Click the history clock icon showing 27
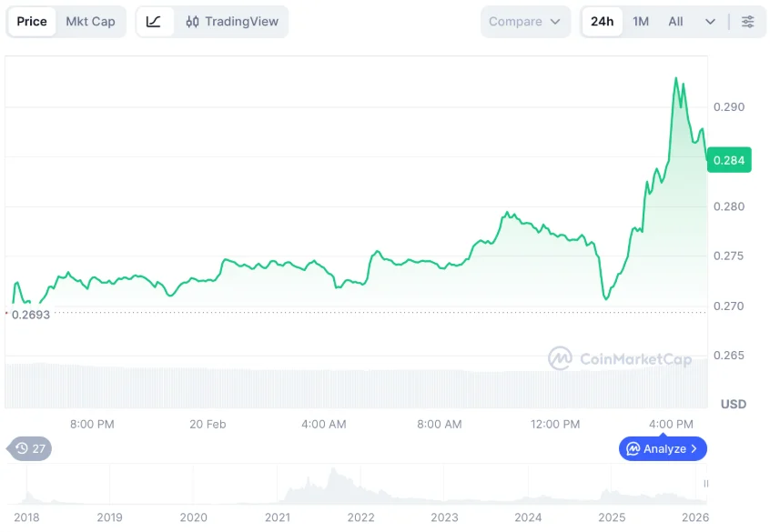The height and width of the screenshot is (532, 770). click(27, 448)
